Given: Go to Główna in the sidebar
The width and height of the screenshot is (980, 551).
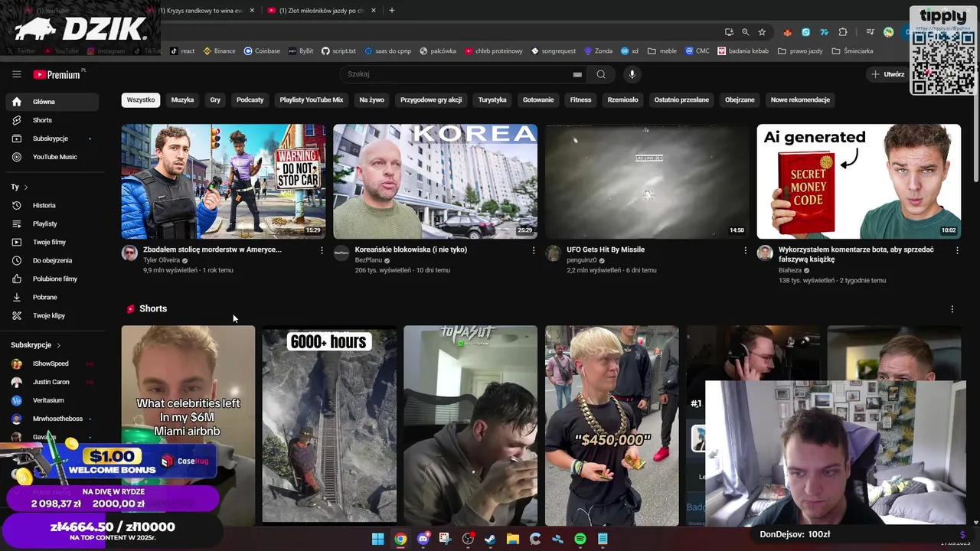Looking at the screenshot, I should (x=52, y=102).
